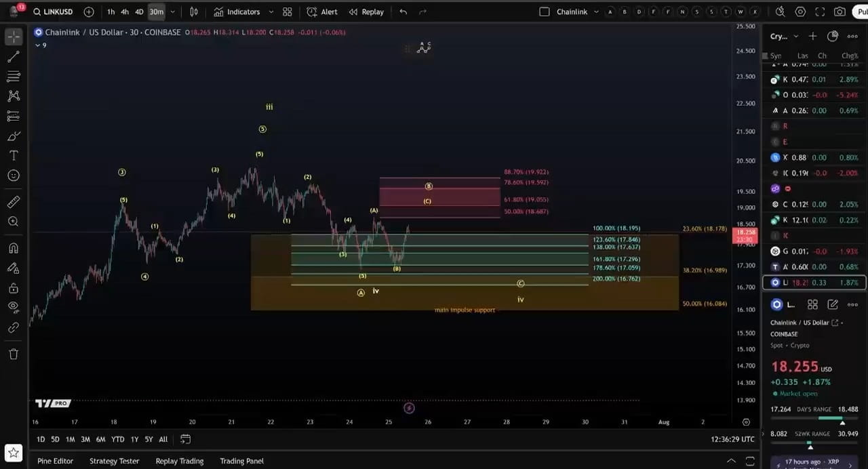This screenshot has width=868, height=469.
Task: Toggle fullscreen chart mode
Action: tap(819, 12)
